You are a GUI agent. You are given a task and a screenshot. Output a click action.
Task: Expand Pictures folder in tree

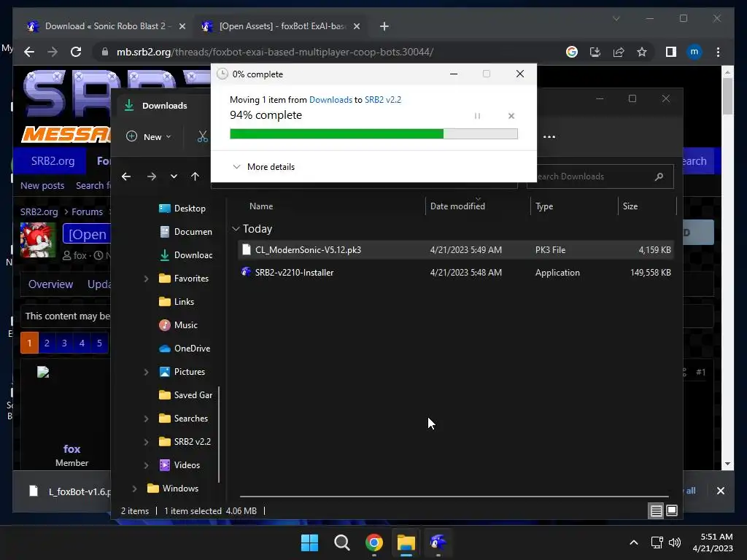(146, 371)
